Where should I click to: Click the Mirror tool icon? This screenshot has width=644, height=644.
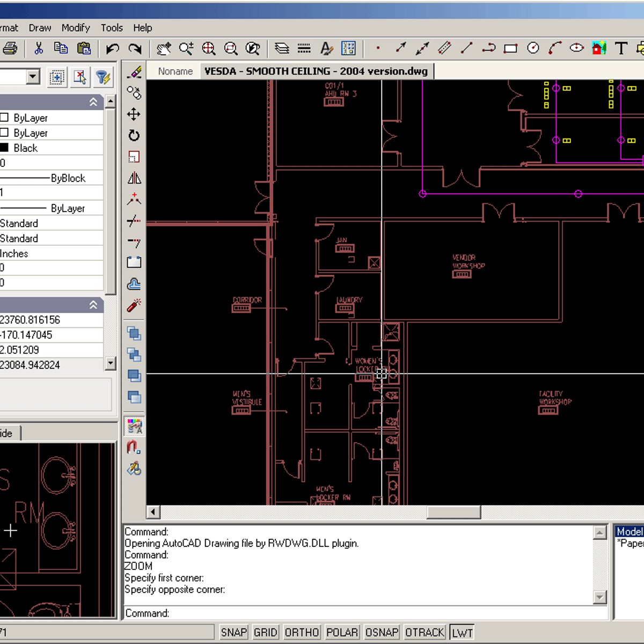pos(134,178)
